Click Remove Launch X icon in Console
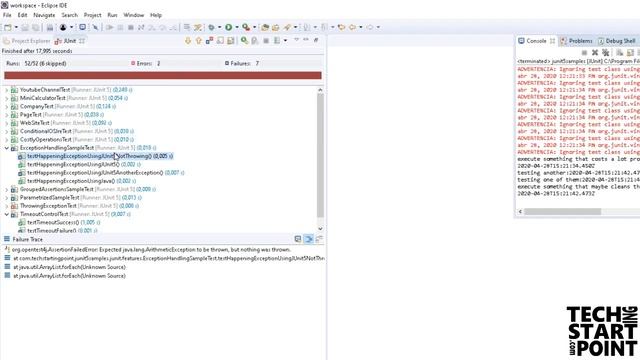The image size is (640, 360). pyautogui.click(x=595, y=53)
